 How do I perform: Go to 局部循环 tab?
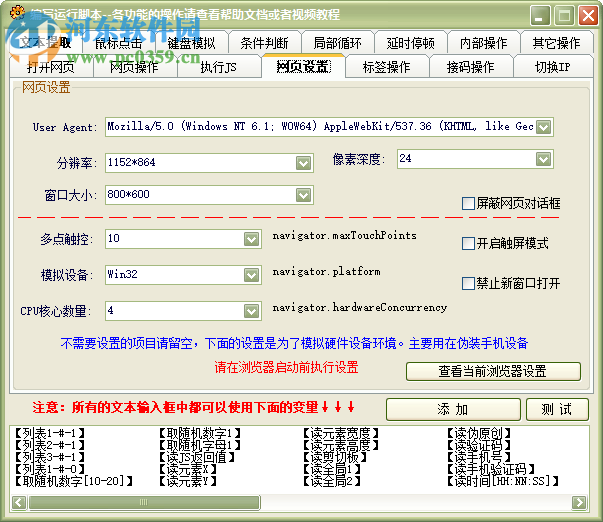point(338,43)
